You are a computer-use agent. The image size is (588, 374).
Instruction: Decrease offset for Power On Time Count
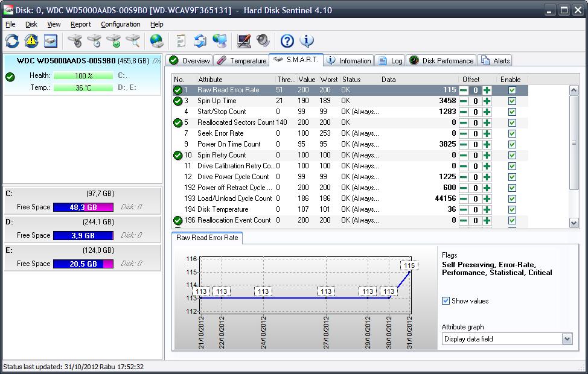tap(464, 144)
